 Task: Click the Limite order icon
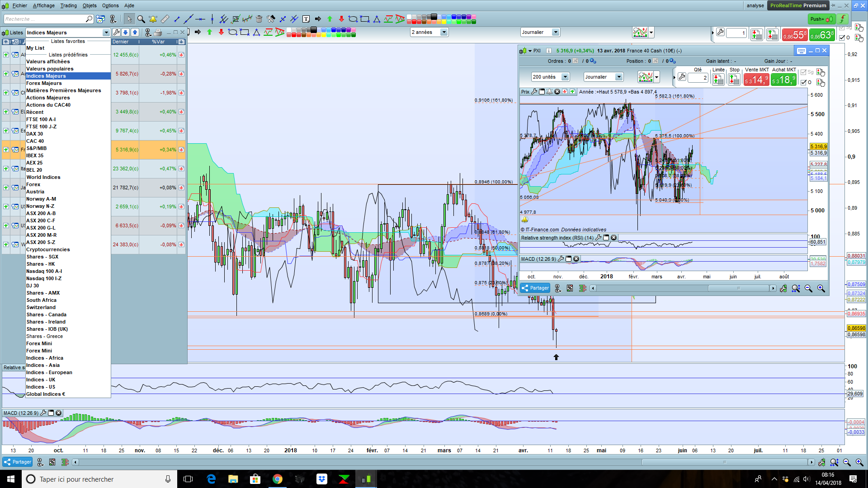pos(718,80)
